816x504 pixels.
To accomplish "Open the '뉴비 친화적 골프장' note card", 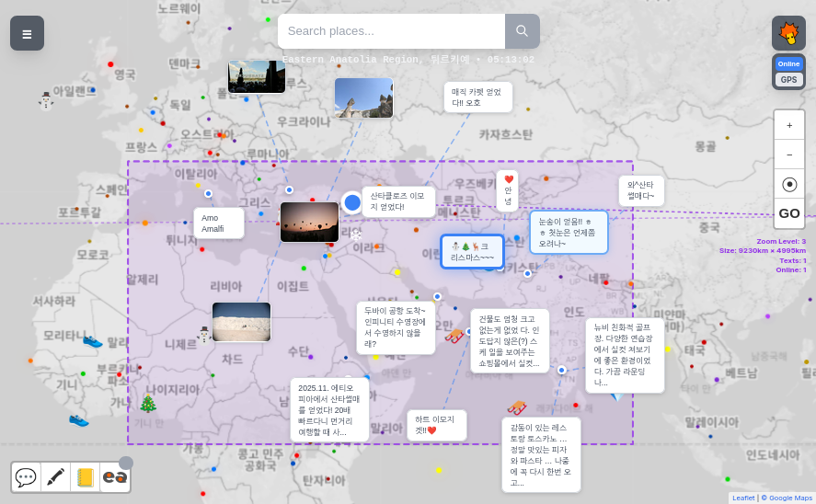I will [625, 355].
